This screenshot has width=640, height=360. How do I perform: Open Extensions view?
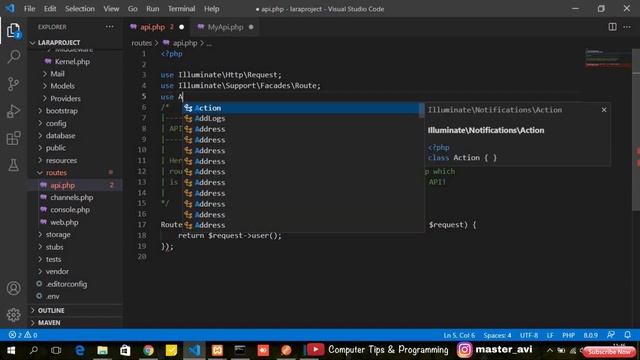pos(13,138)
